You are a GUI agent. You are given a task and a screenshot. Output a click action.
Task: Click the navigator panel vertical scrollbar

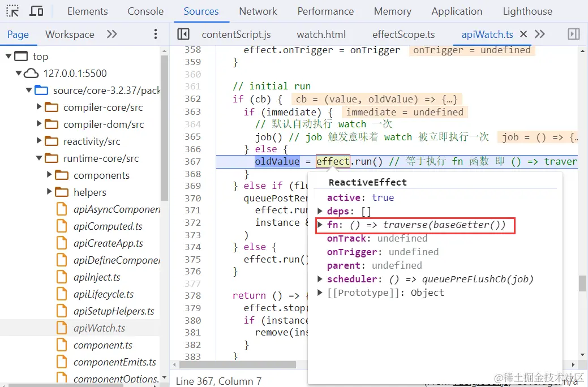point(164,127)
